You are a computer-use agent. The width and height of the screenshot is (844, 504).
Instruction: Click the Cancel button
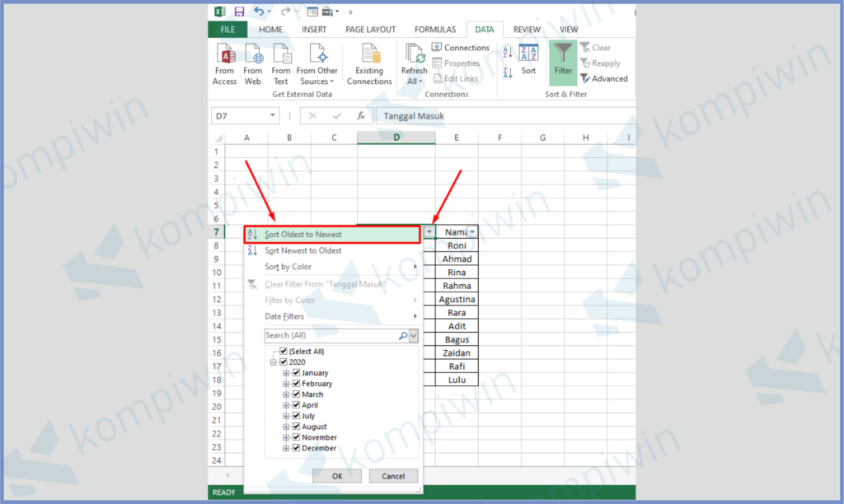(x=393, y=476)
